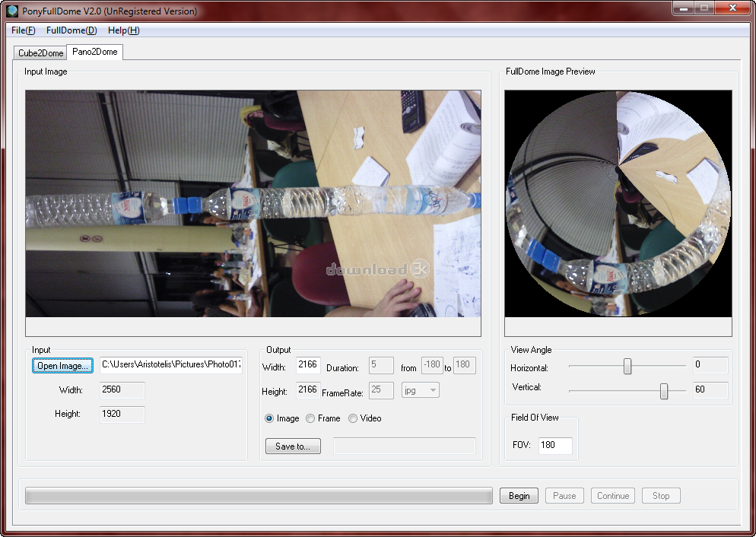
Task: Open the FullDome menu
Action: point(71,30)
